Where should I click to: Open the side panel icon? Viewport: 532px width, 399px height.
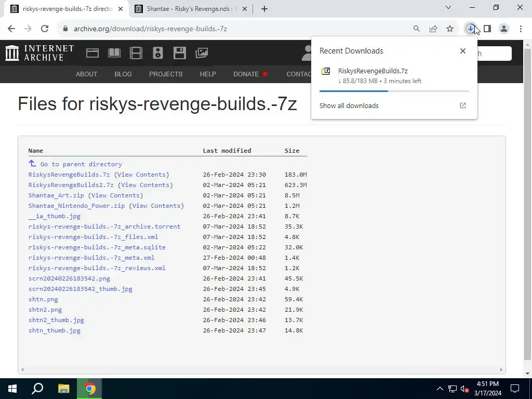[487, 29]
